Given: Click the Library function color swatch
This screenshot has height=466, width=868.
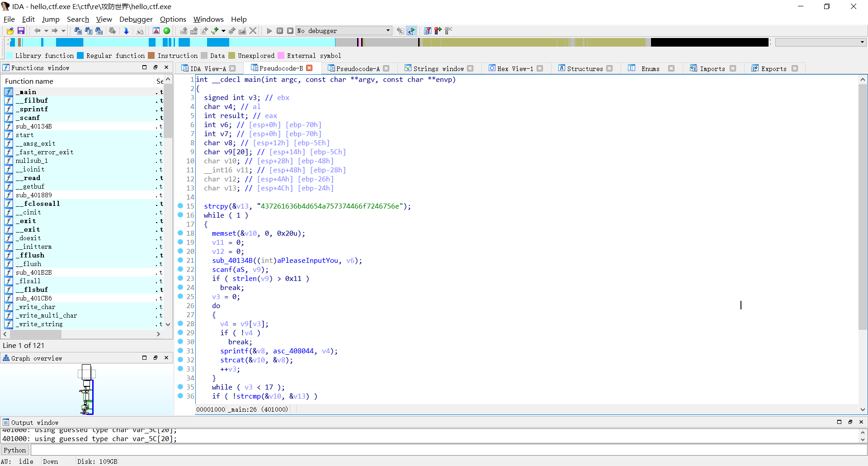Looking at the screenshot, I should click(x=9, y=56).
